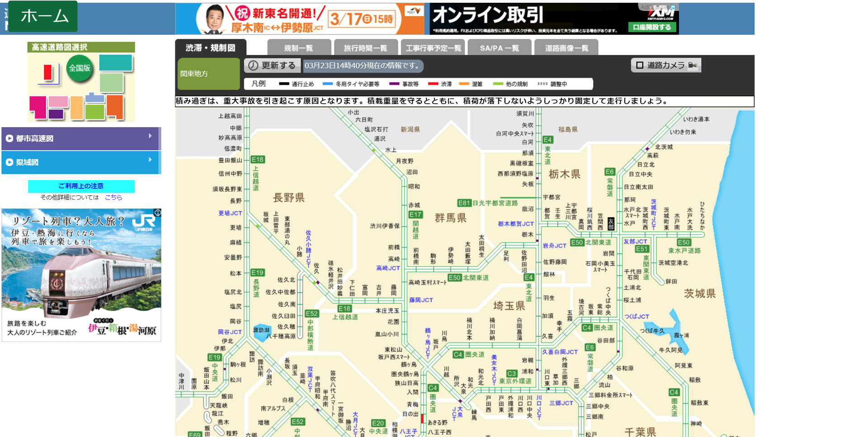Image resolution: width=868 pixels, height=437 pixels.
Task: Click 通行止め black legend swatch
Action: [284, 84]
